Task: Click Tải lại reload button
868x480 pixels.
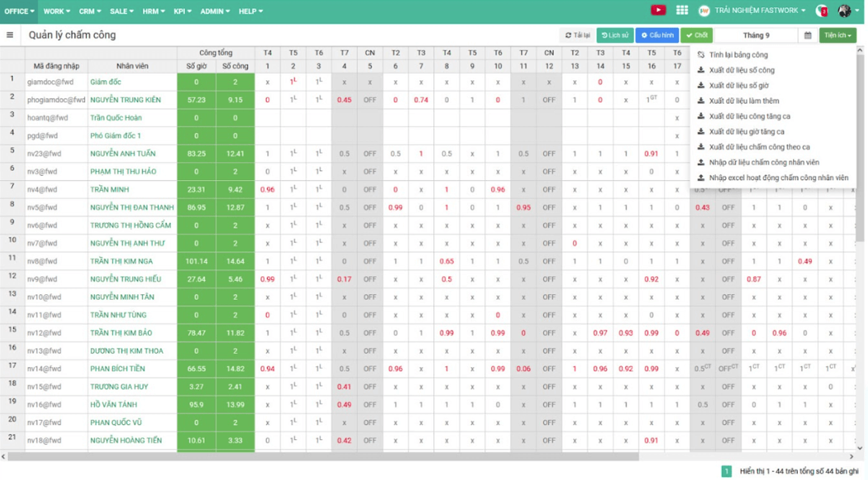Action: pyautogui.click(x=577, y=35)
